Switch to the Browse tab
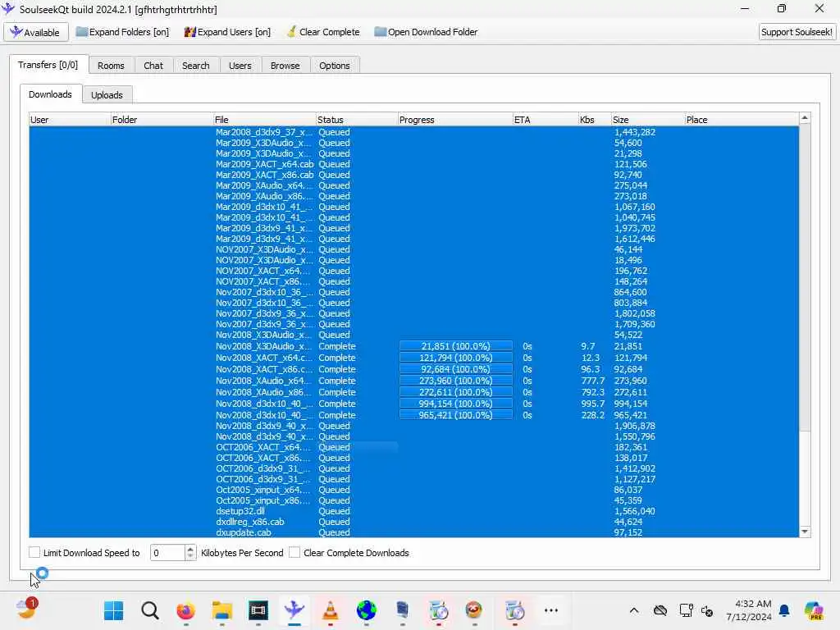The width and height of the screenshot is (840, 630). [x=285, y=66]
